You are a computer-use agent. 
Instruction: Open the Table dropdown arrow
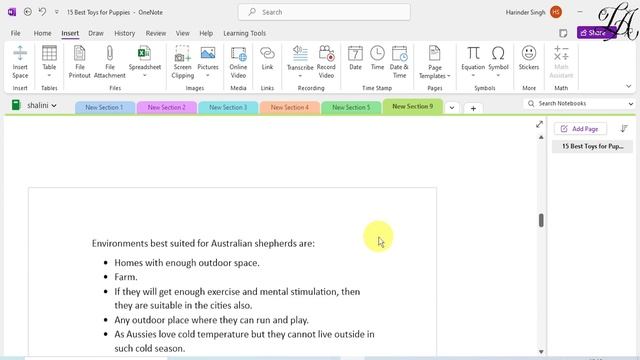pyautogui.click(x=49, y=76)
